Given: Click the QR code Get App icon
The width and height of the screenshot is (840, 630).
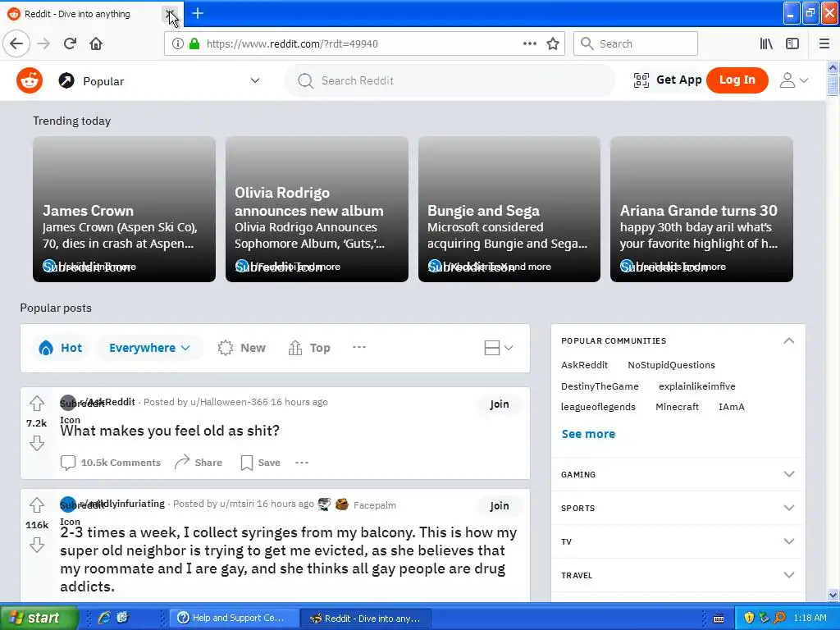Looking at the screenshot, I should tap(641, 80).
